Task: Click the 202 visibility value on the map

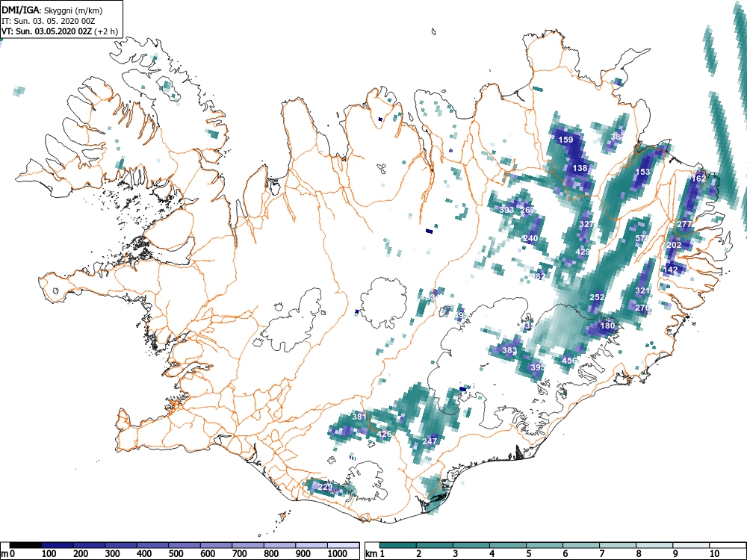Action: (674, 245)
